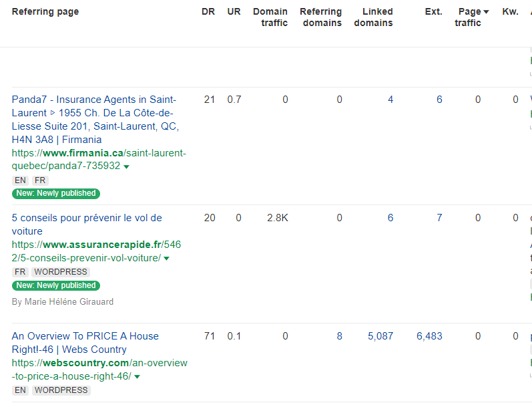
Task: Open linked domains value 4 for Panda7 row
Action: pos(390,100)
